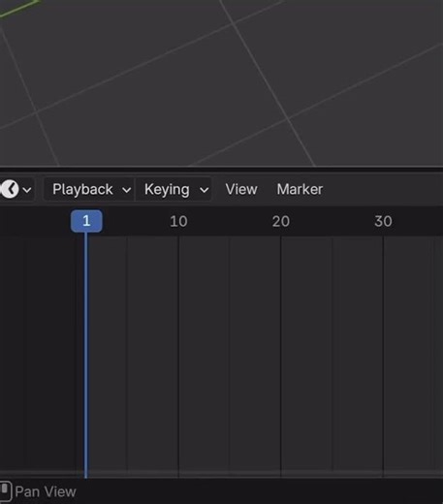Click the middle mouse icon beside Pan View
The image size is (443, 504).
pyautogui.click(x=5, y=491)
